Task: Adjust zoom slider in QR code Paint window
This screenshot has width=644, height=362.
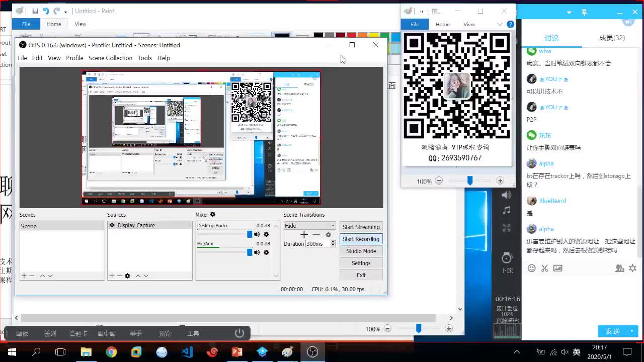Action: 470,181
